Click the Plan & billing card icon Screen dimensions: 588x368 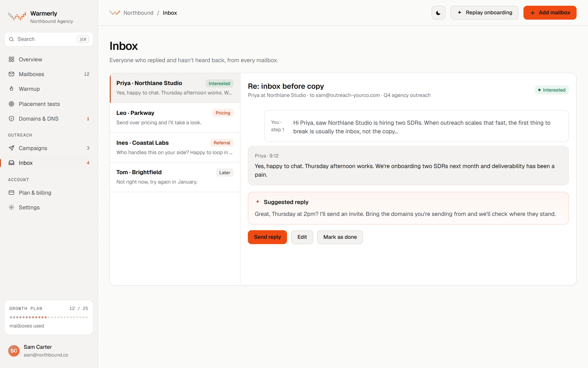pyautogui.click(x=11, y=193)
